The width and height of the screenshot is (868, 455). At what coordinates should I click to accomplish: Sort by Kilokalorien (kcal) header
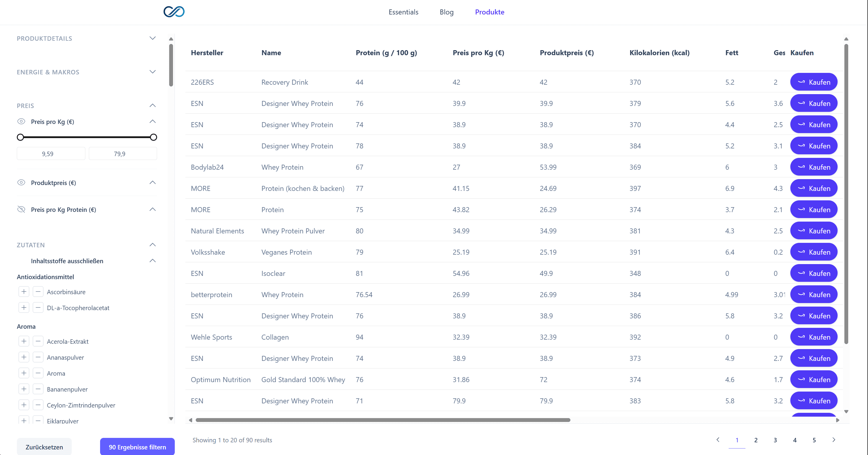pos(660,53)
